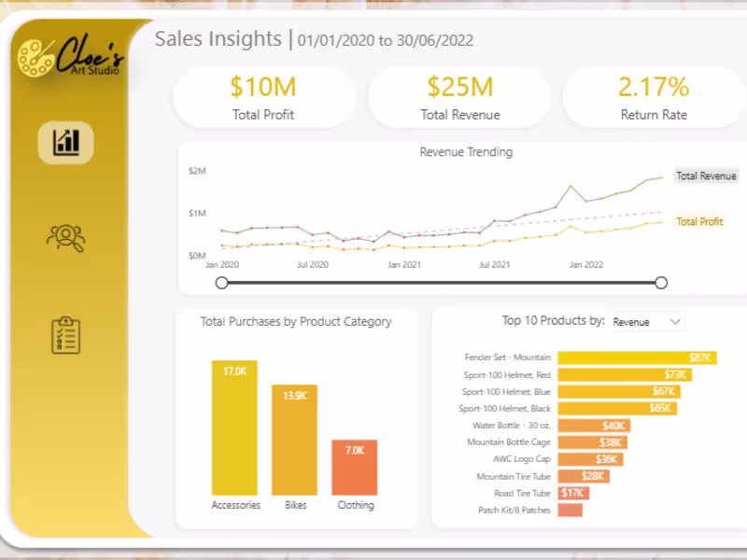
Task: Open the Top 10 Products metric dropdown
Action: coord(646,321)
